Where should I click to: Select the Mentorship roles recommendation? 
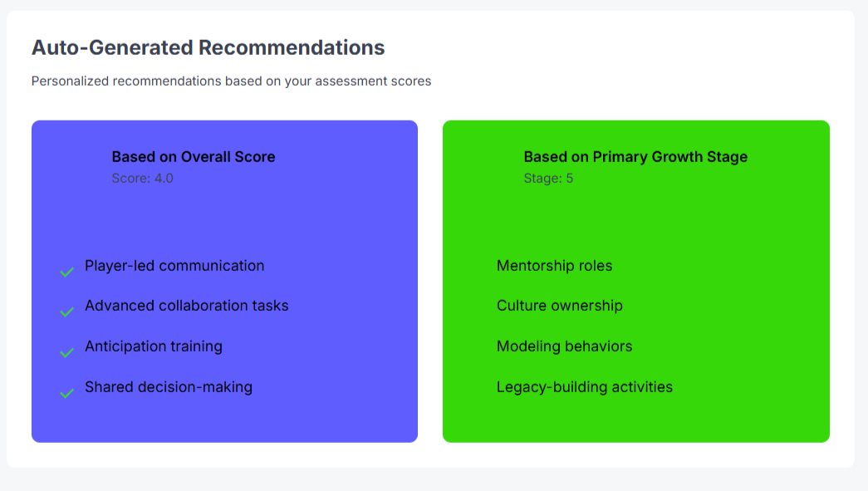pos(555,266)
